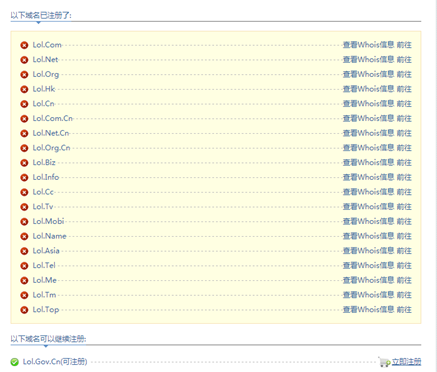Click the red unavailable icon for Lol.Mobi
437x372 pixels.
coord(24,221)
